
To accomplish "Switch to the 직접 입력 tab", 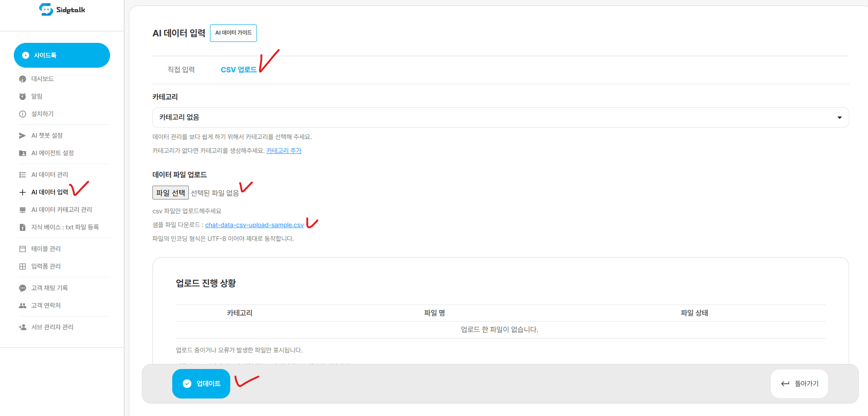I will [x=181, y=70].
